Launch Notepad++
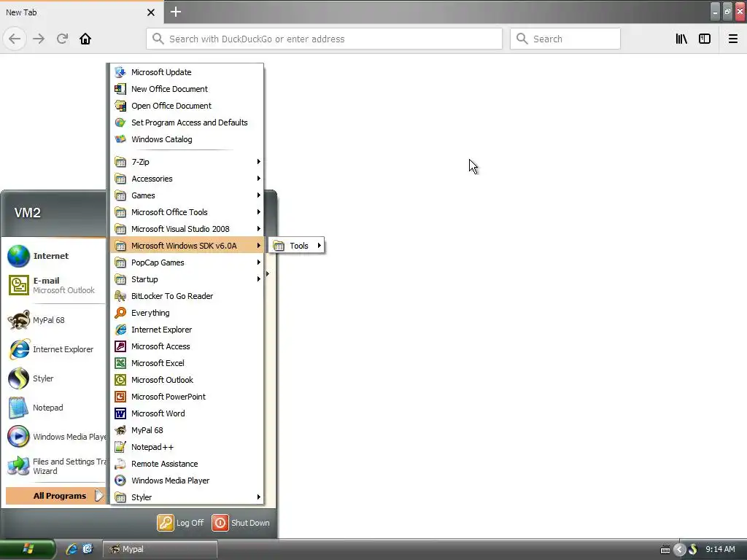Screen dimensions: 747x560 (x=187, y=447)
